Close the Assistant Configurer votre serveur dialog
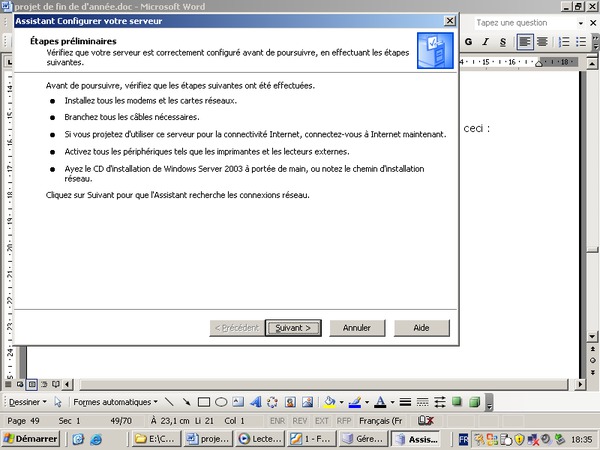 pos(450,21)
